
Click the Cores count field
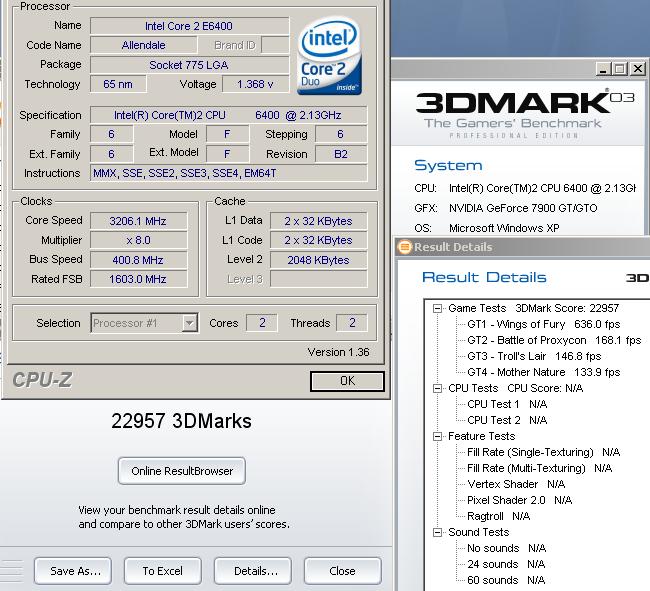(262, 323)
